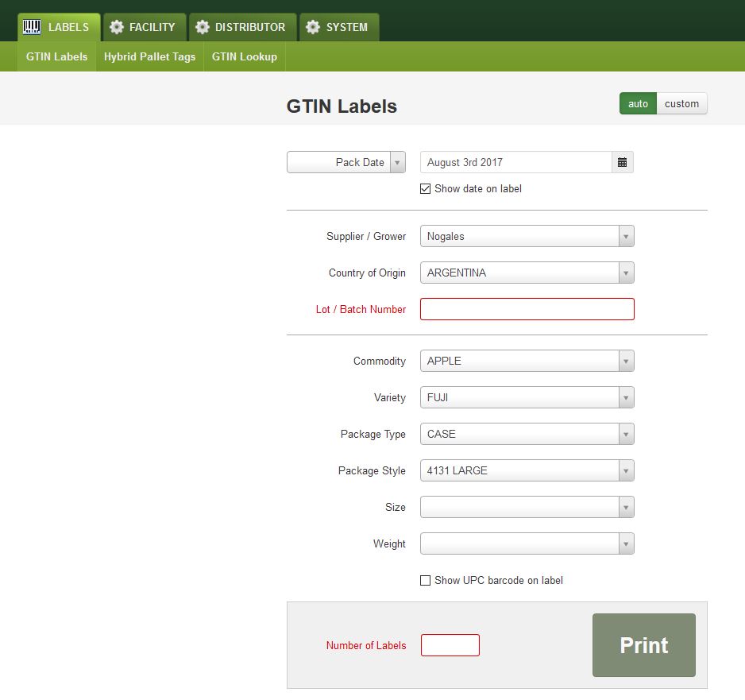Expand the Commodity dropdown showing APPLE
The image size is (745, 700).
coord(527,361)
